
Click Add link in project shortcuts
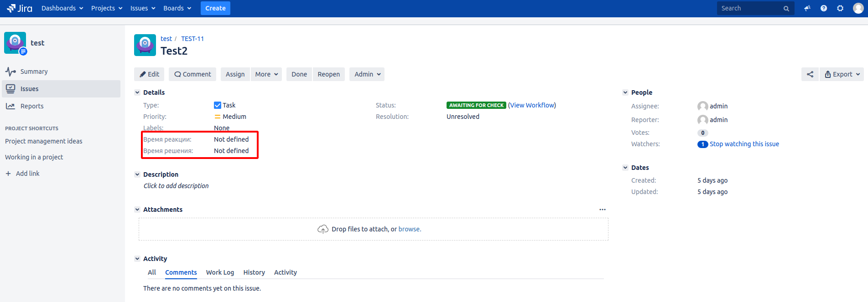tap(28, 174)
